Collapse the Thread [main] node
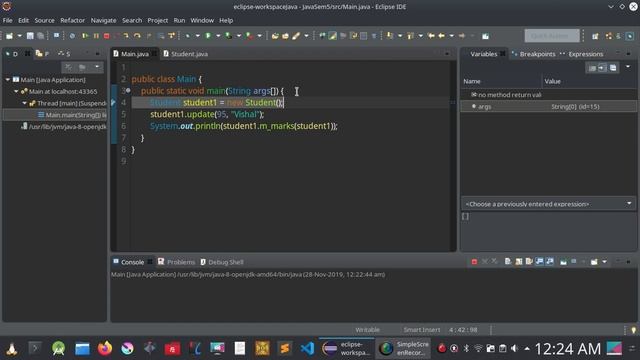 click(x=24, y=103)
